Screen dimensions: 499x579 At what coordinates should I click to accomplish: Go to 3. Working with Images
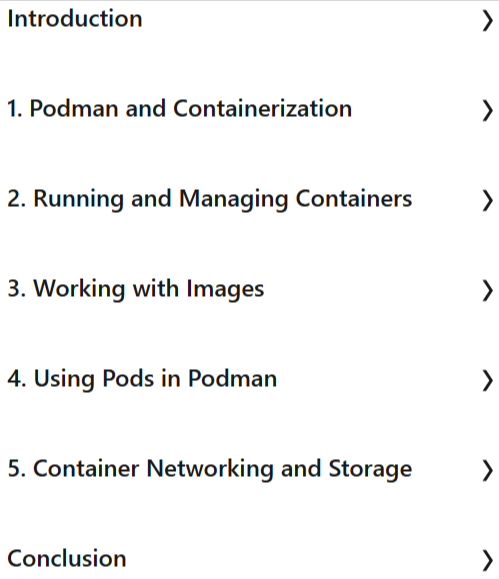pyautogui.click(x=136, y=289)
